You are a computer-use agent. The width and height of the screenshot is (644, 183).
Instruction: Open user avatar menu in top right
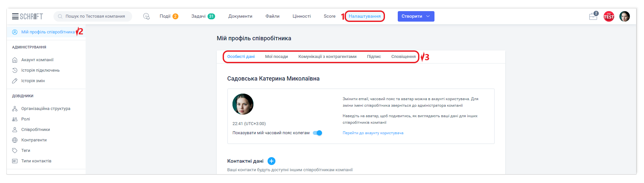[x=624, y=16]
